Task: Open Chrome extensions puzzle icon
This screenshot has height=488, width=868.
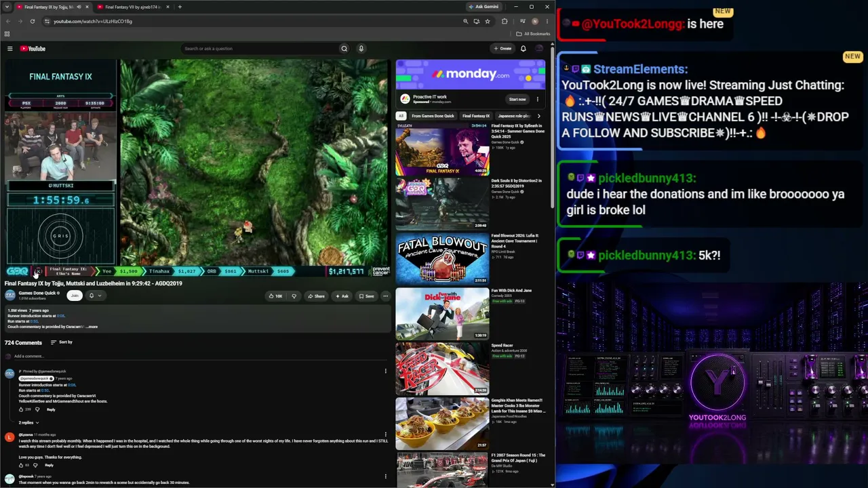Action: pyautogui.click(x=505, y=21)
